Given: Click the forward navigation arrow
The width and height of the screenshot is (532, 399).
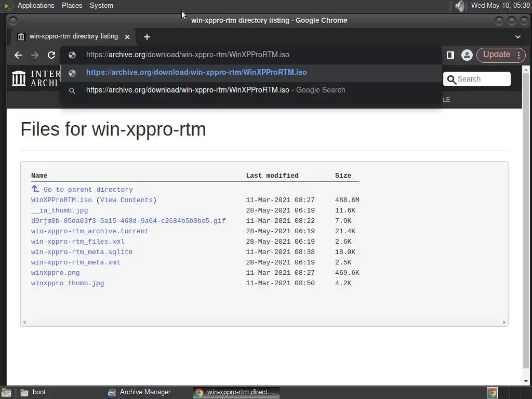Looking at the screenshot, I should pyautogui.click(x=35, y=55).
